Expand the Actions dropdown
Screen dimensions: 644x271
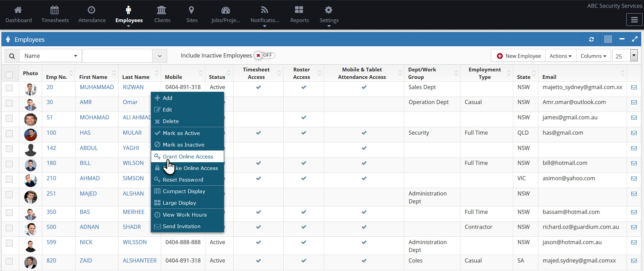tap(560, 56)
